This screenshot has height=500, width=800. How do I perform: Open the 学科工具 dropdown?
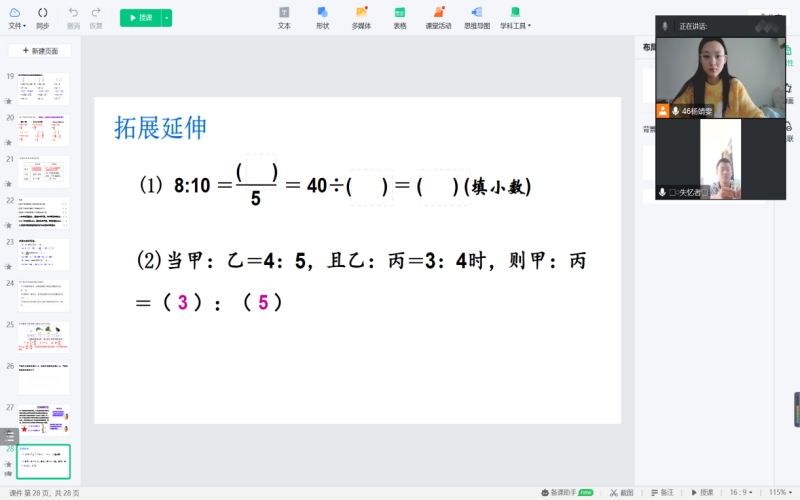516,17
